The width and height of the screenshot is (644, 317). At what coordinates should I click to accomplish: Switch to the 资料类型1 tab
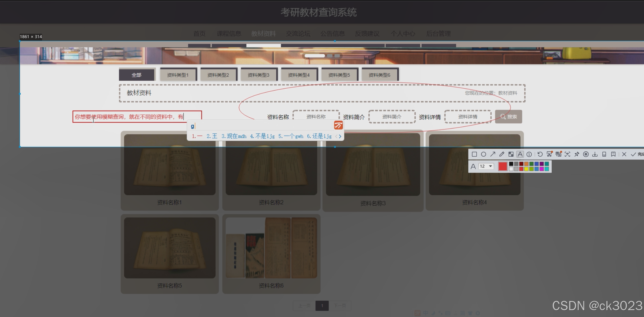pos(178,75)
